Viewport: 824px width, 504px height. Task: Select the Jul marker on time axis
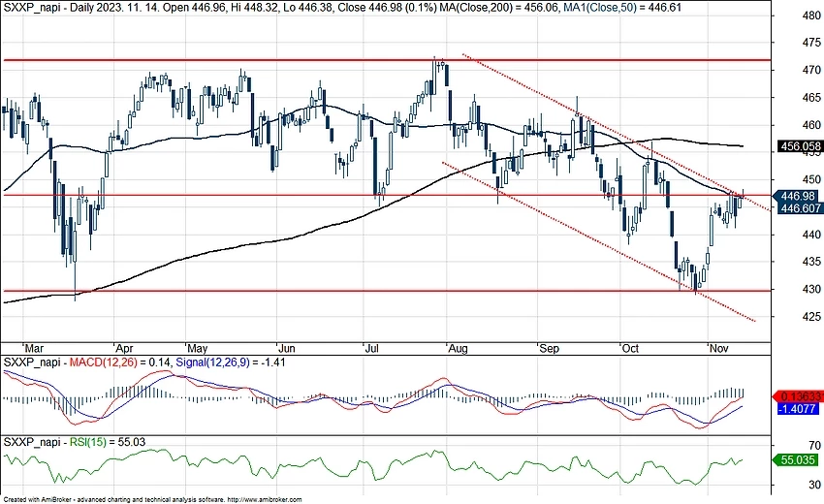(371, 347)
